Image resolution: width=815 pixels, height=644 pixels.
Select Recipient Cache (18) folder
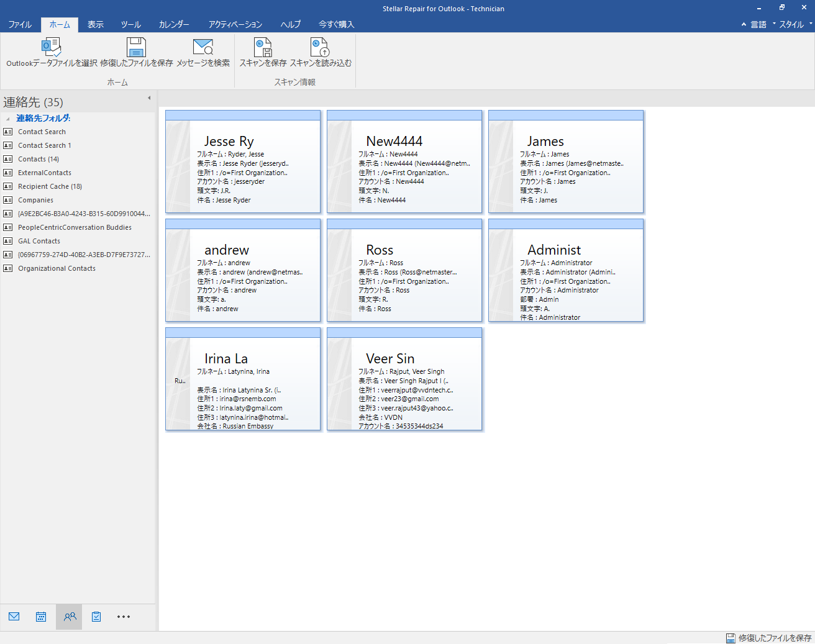50,186
